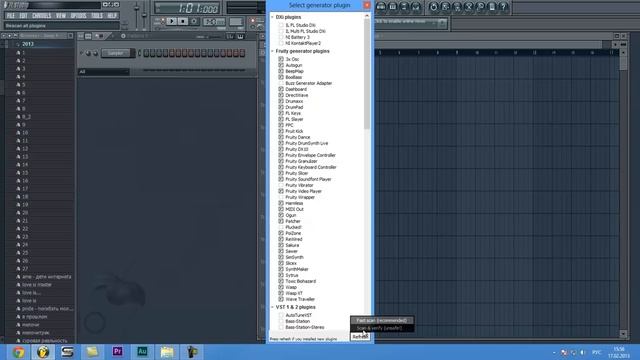The height and width of the screenshot is (360, 640).
Task: Open the FILE menu
Action: 11,16
